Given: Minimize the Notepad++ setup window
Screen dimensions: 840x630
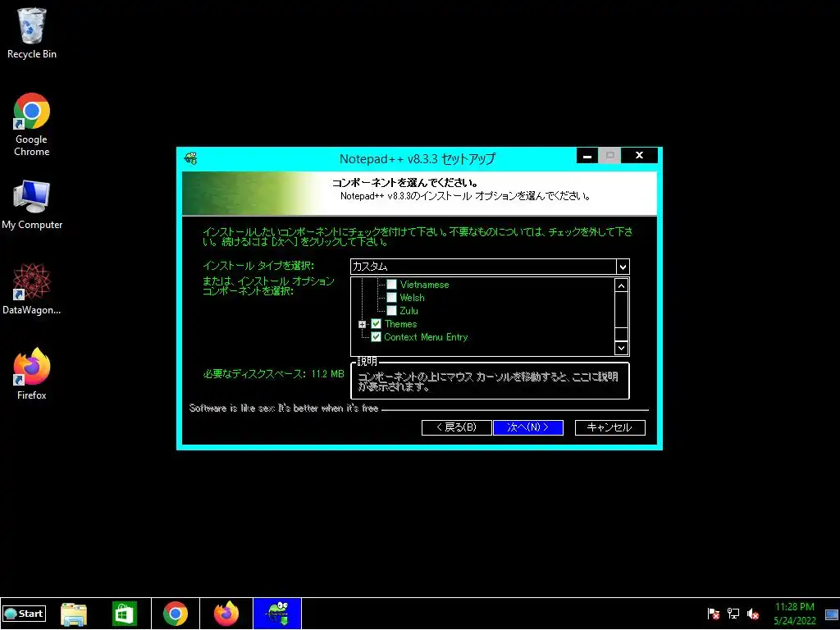Looking at the screenshot, I should [587, 155].
